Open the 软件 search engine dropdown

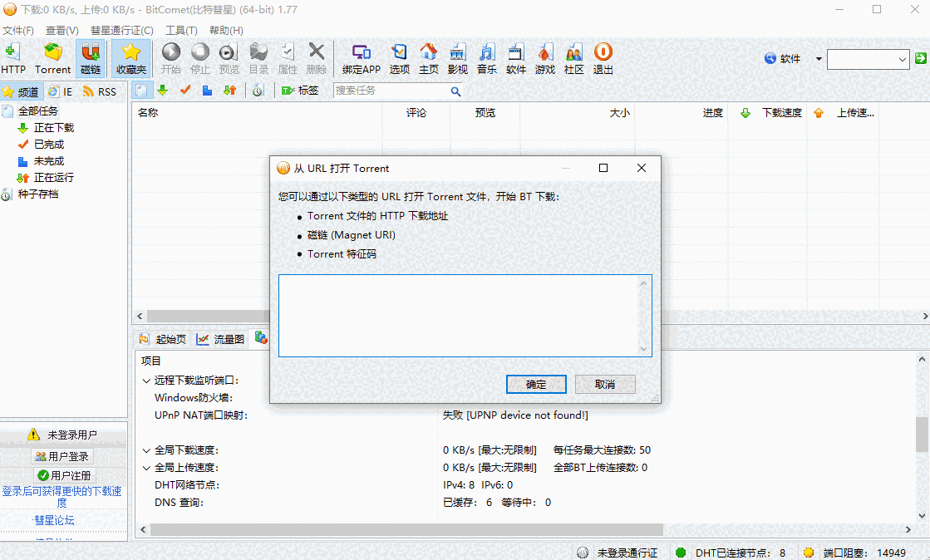[x=819, y=59]
